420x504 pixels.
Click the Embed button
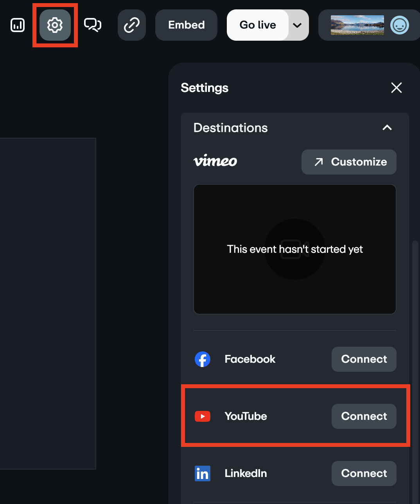point(186,25)
